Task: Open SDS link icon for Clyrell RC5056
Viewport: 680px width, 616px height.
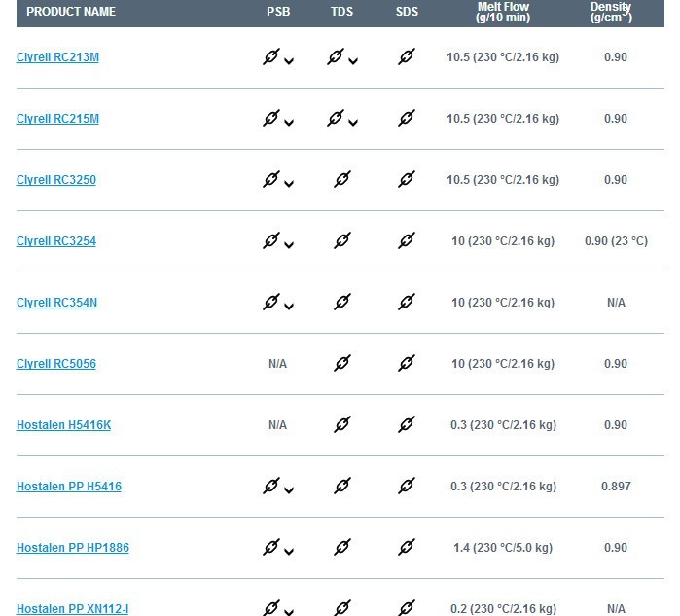Action: point(407,364)
